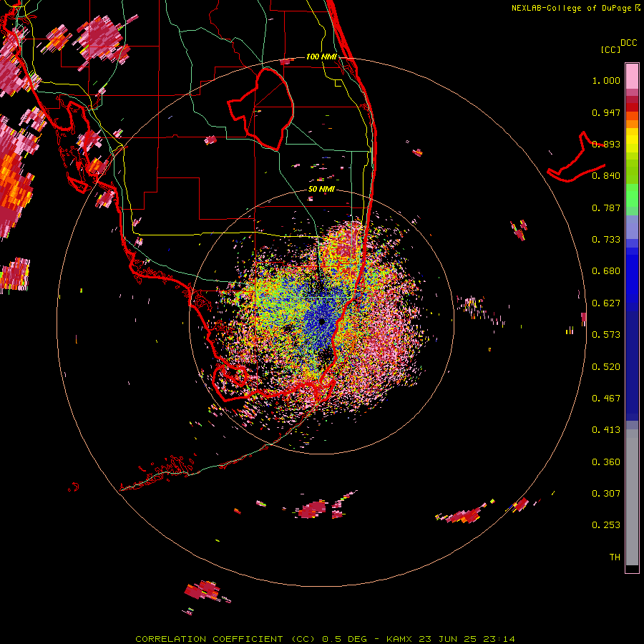Click the bright green segment of color bar
Screen dimensions: 644x644
click(x=632, y=195)
